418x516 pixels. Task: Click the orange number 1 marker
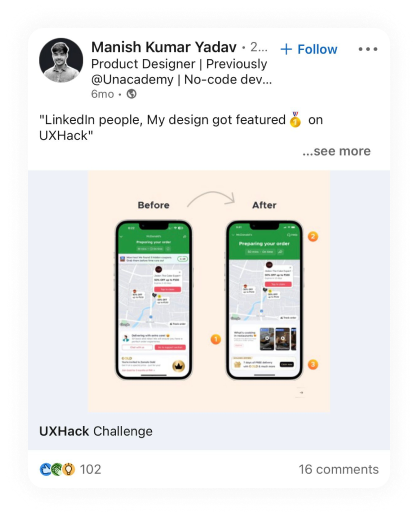(216, 339)
